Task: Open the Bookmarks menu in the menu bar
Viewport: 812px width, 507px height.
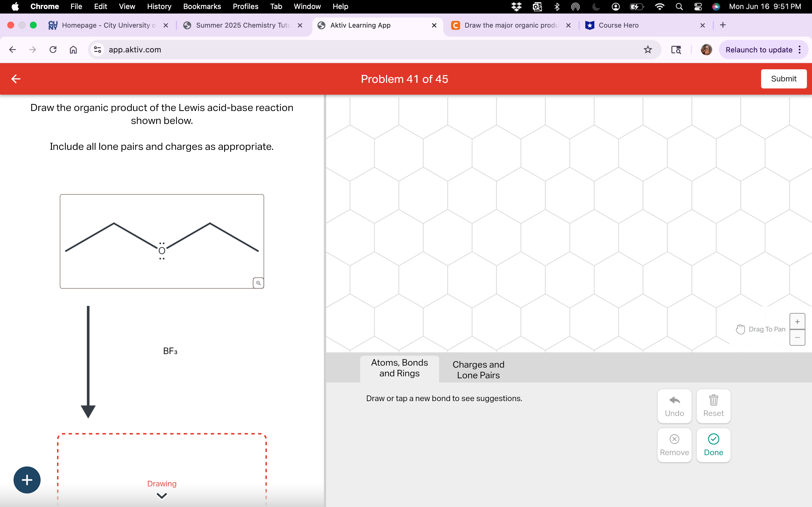Action: [x=202, y=6]
